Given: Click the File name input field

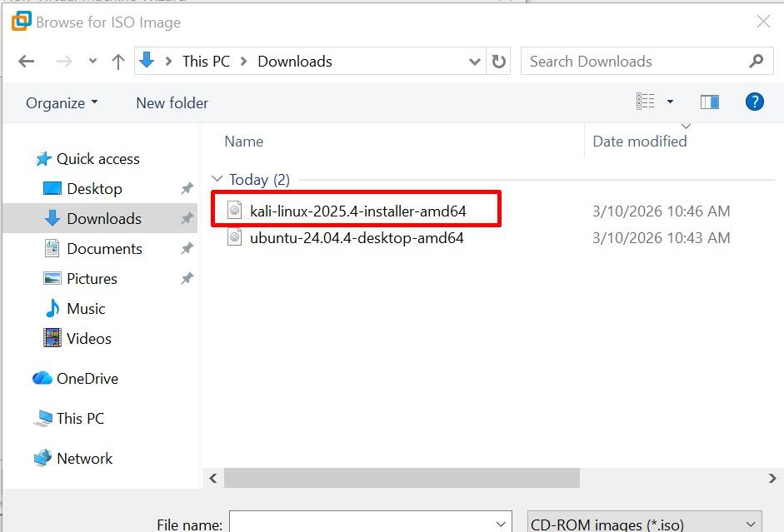Looking at the screenshot, I should pos(361,524).
